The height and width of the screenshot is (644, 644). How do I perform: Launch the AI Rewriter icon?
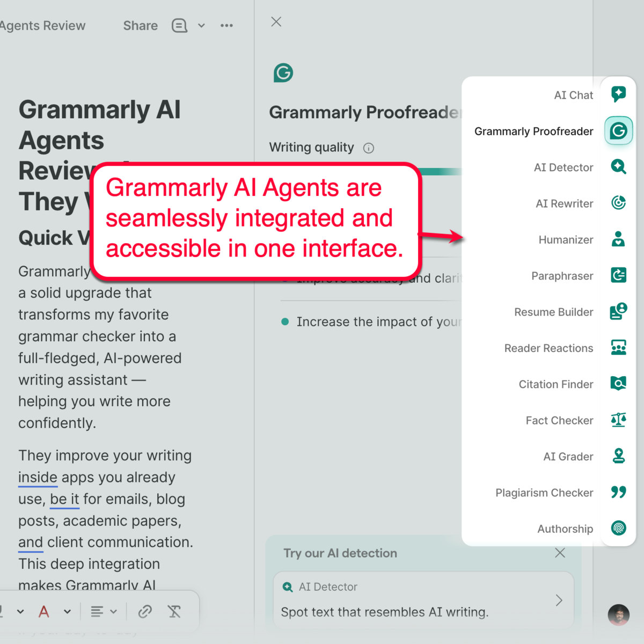pyautogui.click(x=618, y=203)
